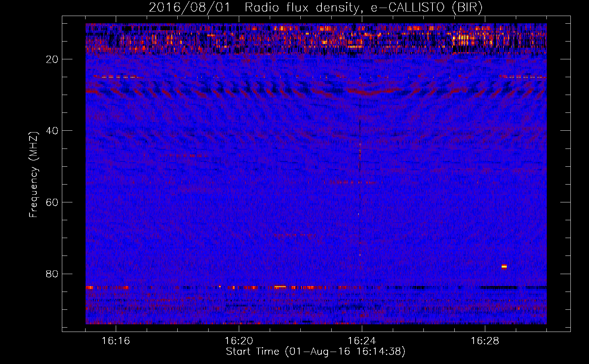
Task: Click the bright yellow burst near 78 MHz
Action: [504, 266]
